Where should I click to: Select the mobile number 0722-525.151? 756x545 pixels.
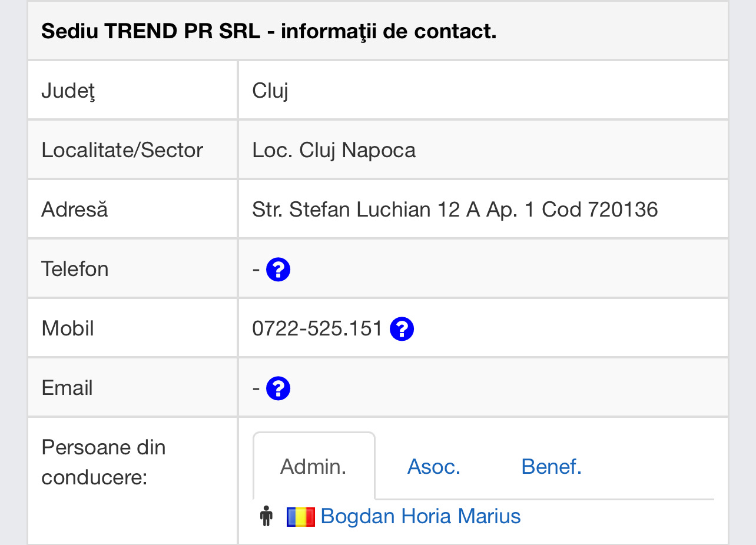point(317,328)
